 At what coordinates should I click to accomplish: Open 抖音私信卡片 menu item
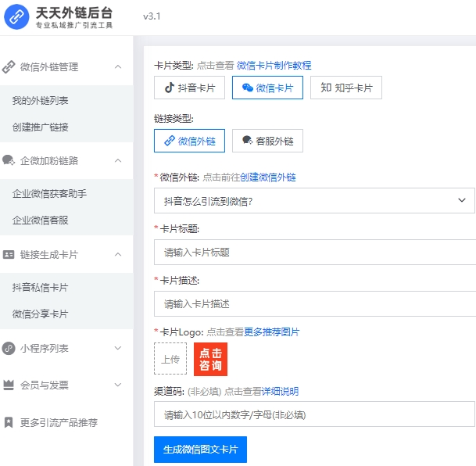(40, 288)
